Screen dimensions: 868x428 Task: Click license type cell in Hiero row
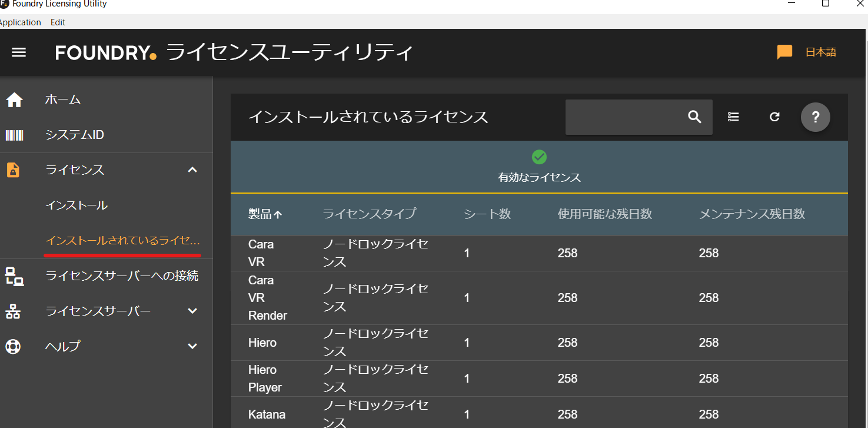[375, 343]
